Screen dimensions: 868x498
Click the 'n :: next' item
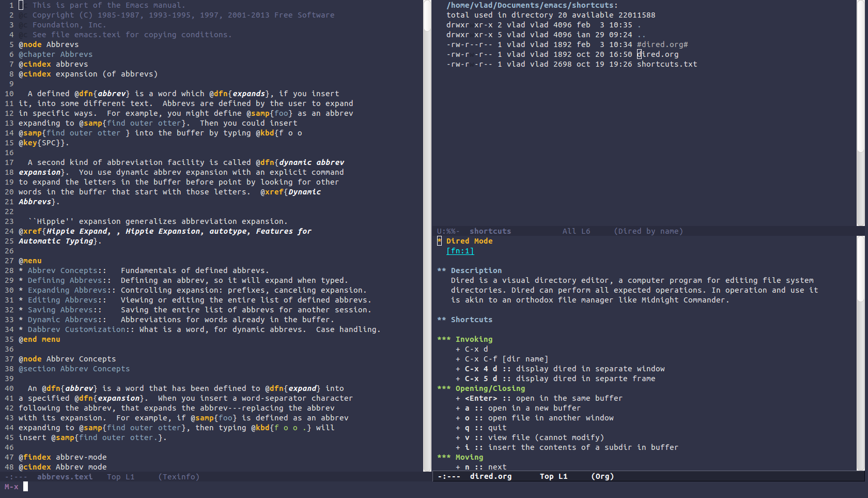coord(481,467)
